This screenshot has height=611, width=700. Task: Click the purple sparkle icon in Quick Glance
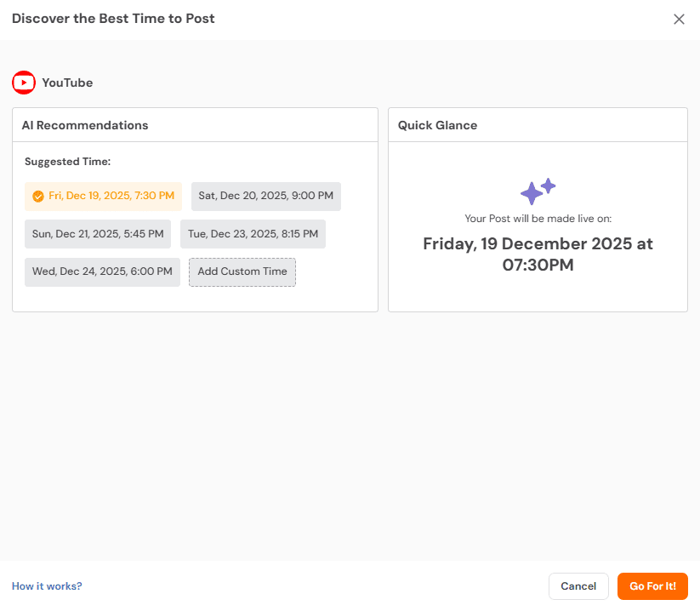538,191
